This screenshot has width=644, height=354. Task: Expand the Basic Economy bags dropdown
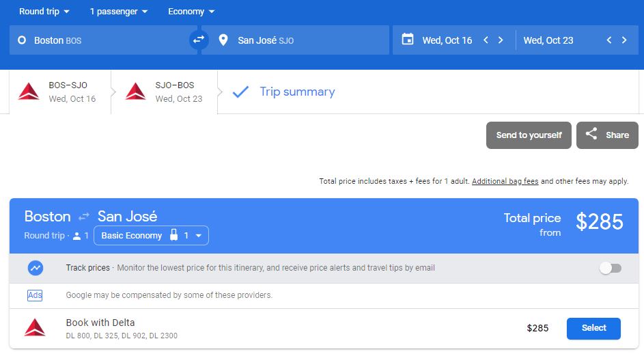pyautogui.click(x=151, y=236)
